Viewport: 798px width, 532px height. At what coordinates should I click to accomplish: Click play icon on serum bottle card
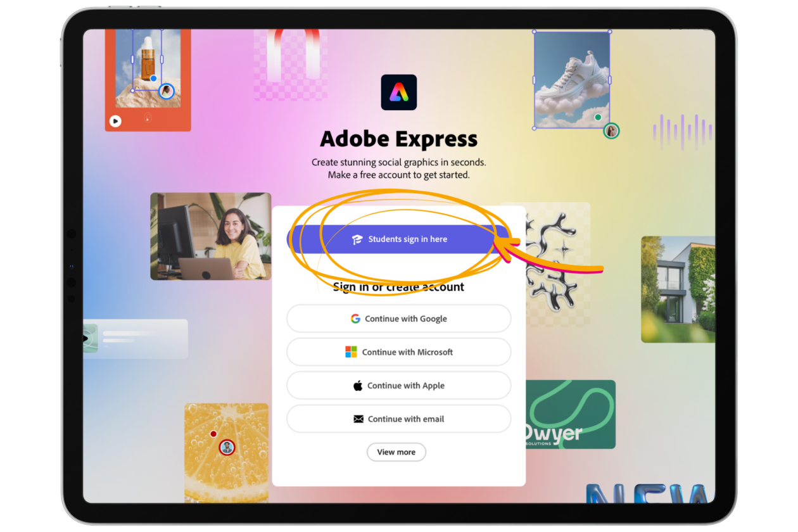coord(115,120)
